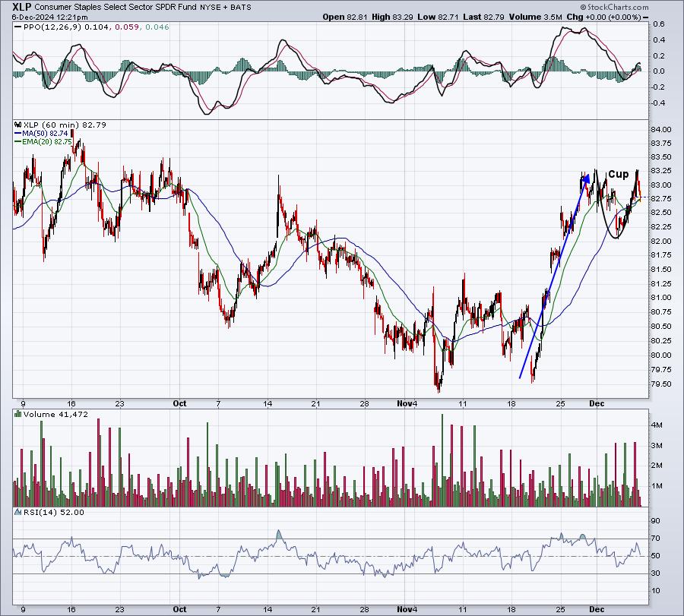Click the Chg +0.00 (+0.00%) value

point(603,17)
